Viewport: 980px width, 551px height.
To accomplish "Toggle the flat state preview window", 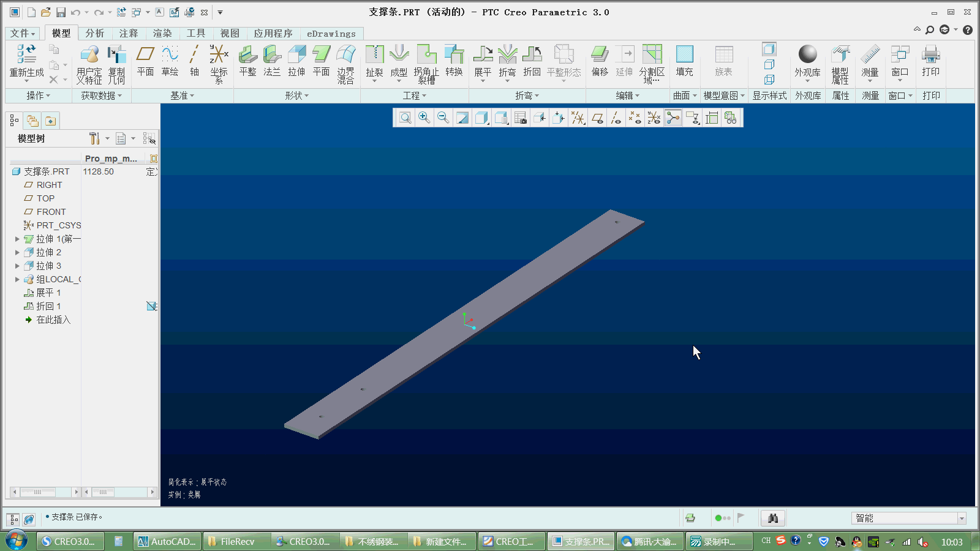I will click(731, 118).
